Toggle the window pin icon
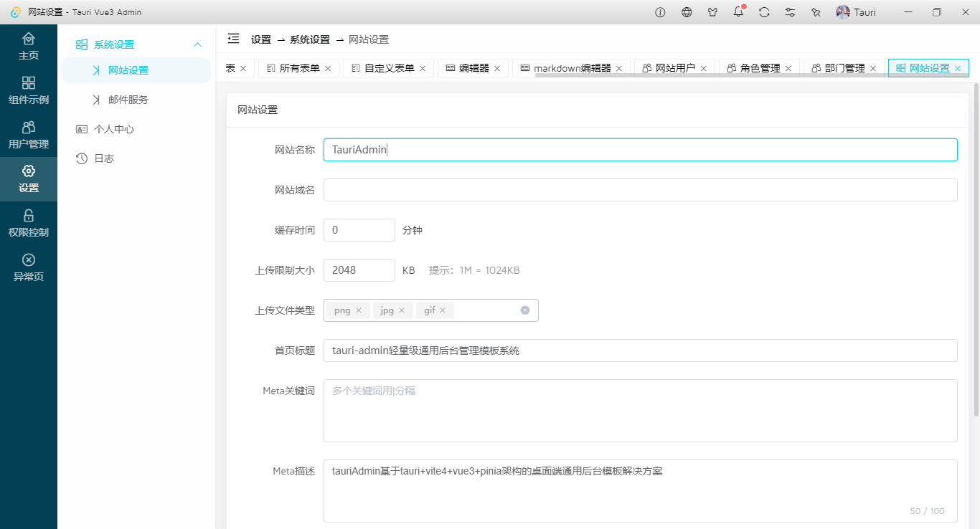The image size is (980, 529). (816, 11)
